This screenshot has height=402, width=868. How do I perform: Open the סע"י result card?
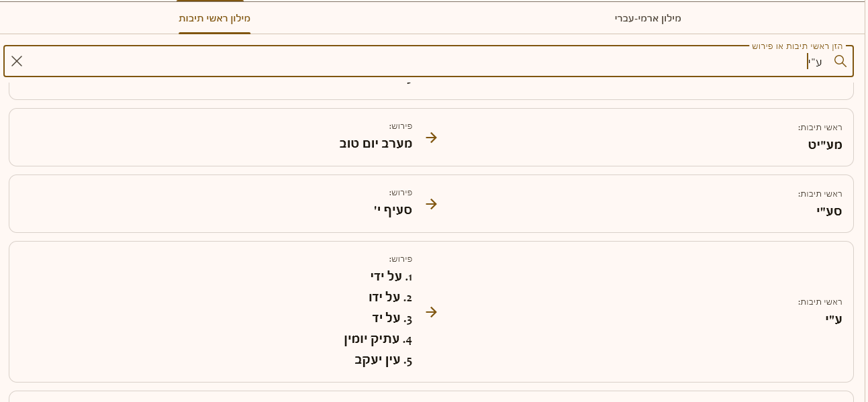pos(604,203)
